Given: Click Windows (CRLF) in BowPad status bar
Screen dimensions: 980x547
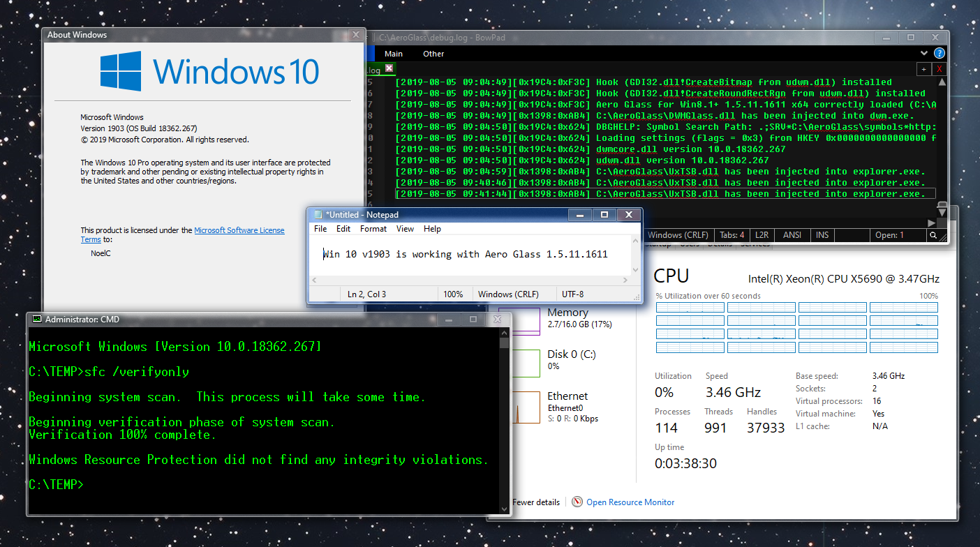Looking at the screenshot, I should pyautogui.click(x=679, y=235).
